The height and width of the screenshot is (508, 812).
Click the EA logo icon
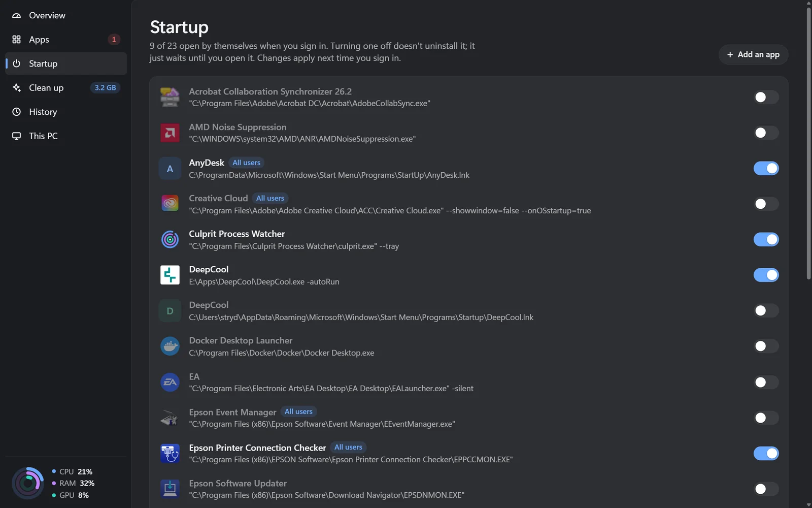[170, 382]
